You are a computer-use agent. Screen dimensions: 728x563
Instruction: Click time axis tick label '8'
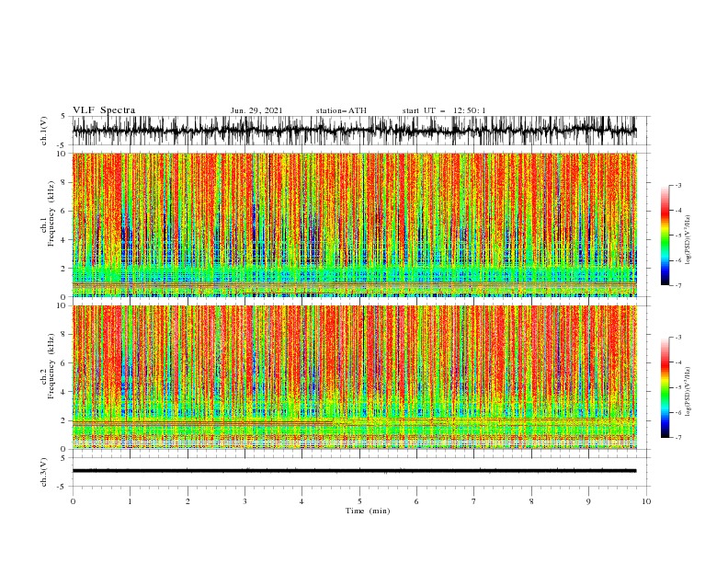pos(531,501)
